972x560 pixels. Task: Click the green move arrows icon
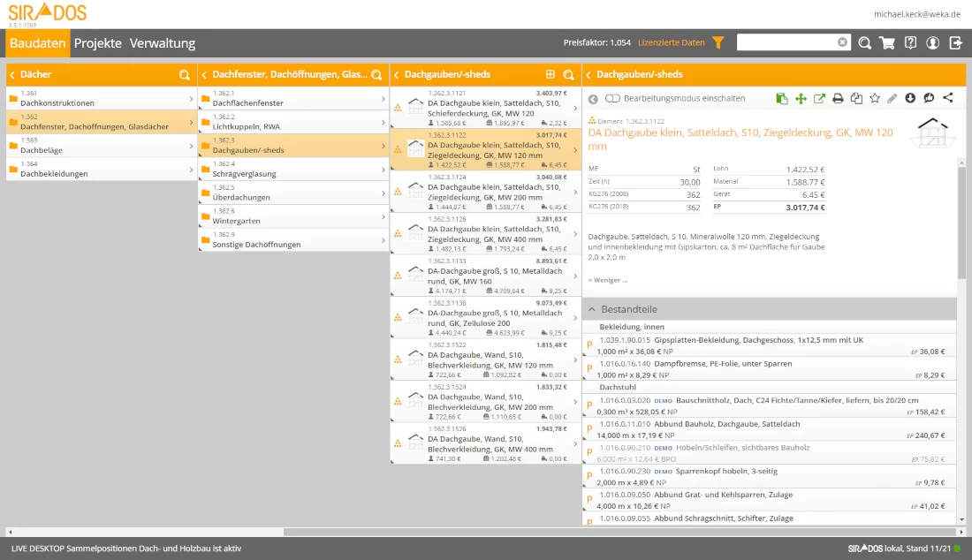point(801,98)
